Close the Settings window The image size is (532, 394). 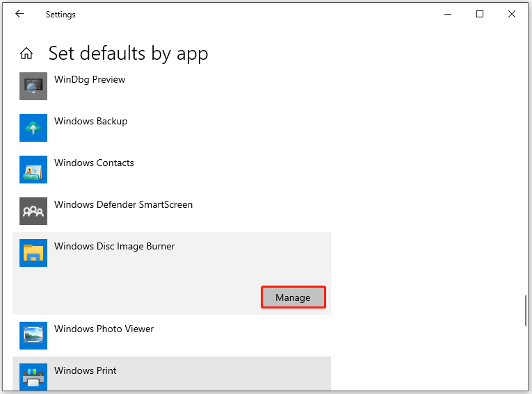[512, 14]
